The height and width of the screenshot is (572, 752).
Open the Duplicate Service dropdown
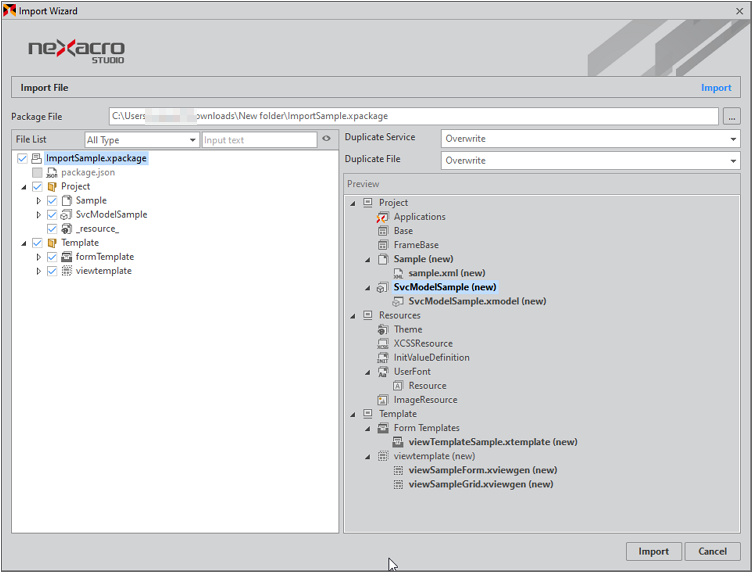tap(590, 138)
